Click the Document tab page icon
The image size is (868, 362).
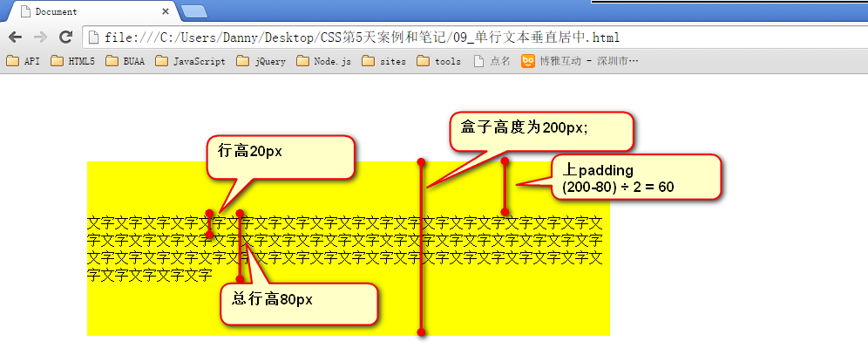25,11
